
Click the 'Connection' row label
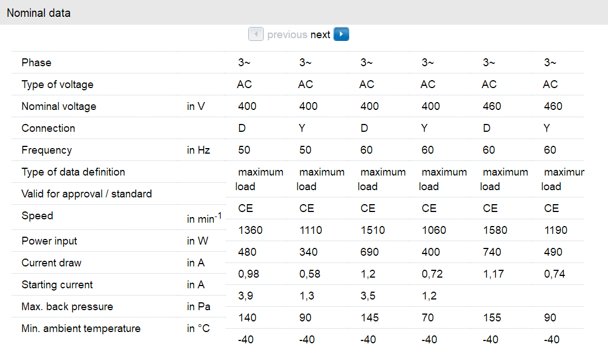tap(48, 128)
